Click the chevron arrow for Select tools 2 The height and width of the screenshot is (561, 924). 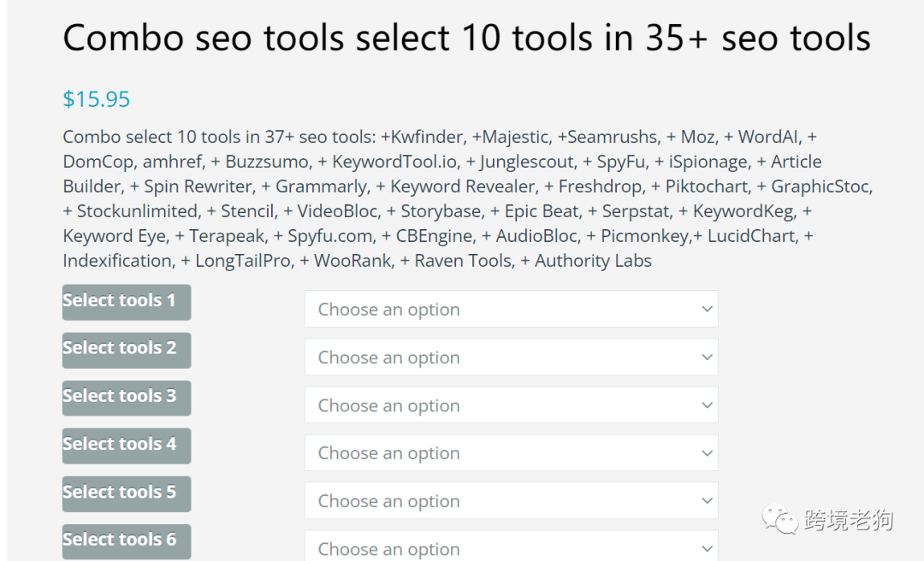707,357
